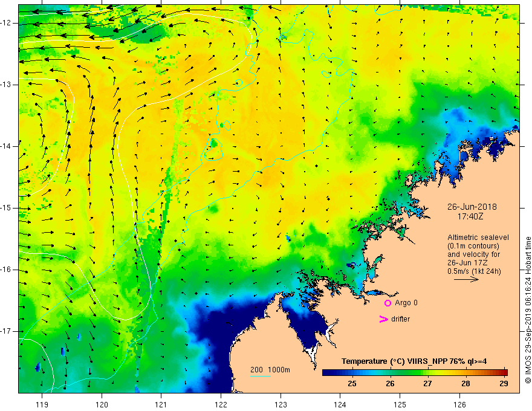Click the -17 latitude axis label
This screenshot has height=411, width=532.
point(7,331)
